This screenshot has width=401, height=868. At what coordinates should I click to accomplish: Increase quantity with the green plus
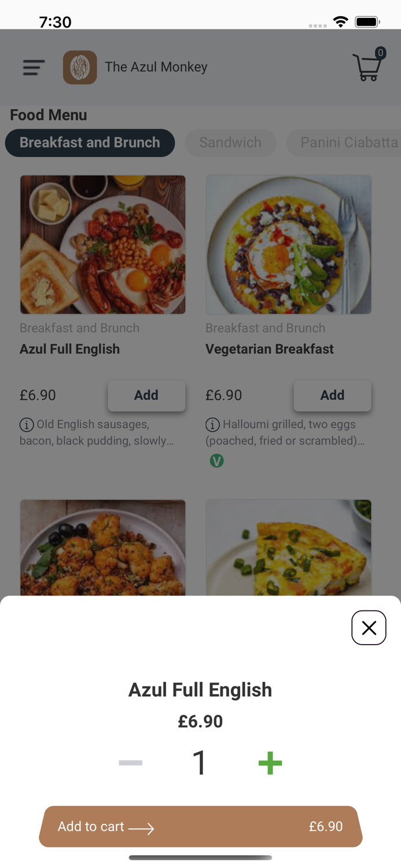(x=270, y=763)
